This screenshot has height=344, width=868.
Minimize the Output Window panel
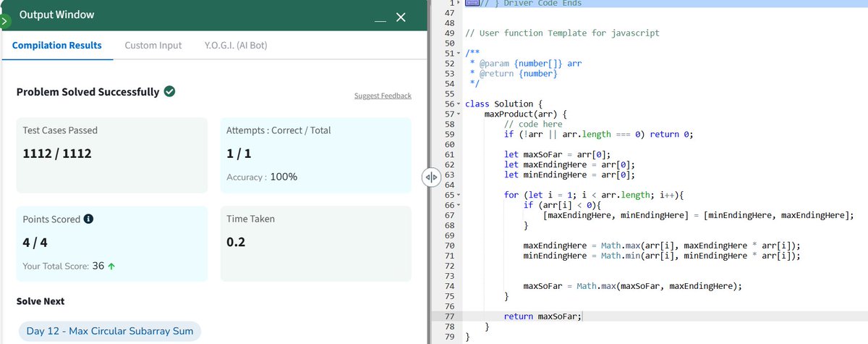tap(380, 21)
